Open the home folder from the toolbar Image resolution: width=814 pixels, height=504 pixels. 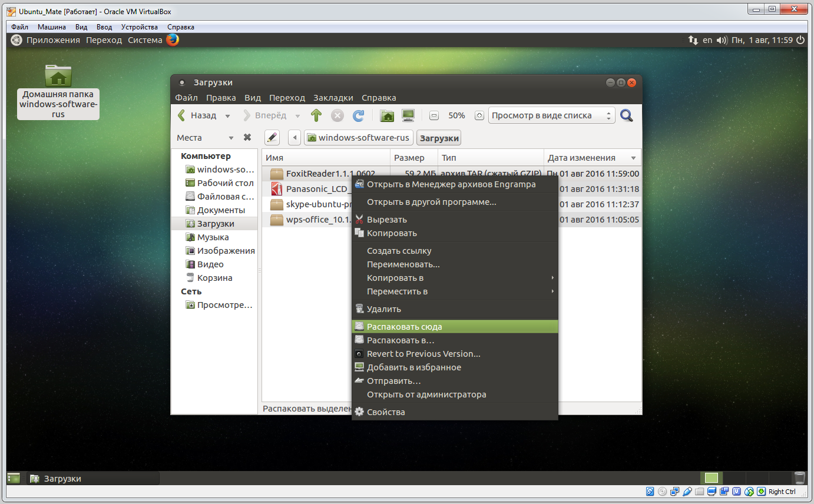[x=387, y=115]
